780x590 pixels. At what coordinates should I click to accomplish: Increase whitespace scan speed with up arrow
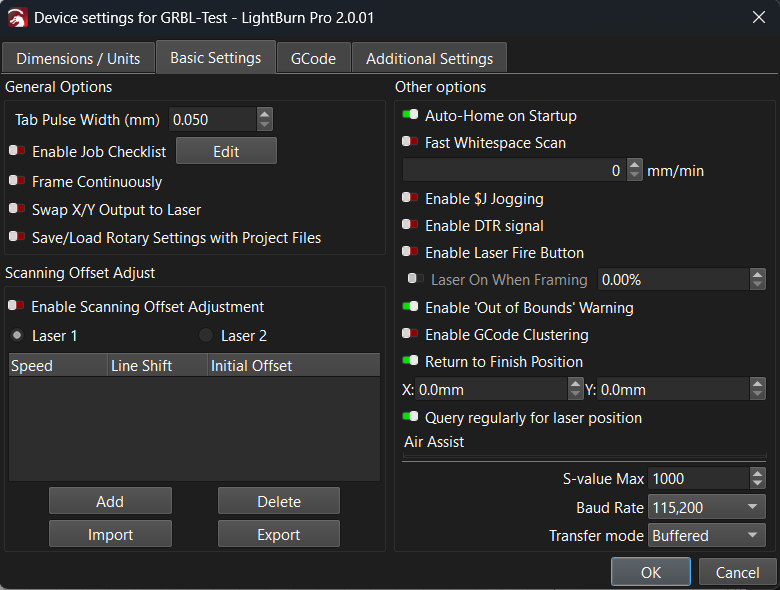[634, 165]
